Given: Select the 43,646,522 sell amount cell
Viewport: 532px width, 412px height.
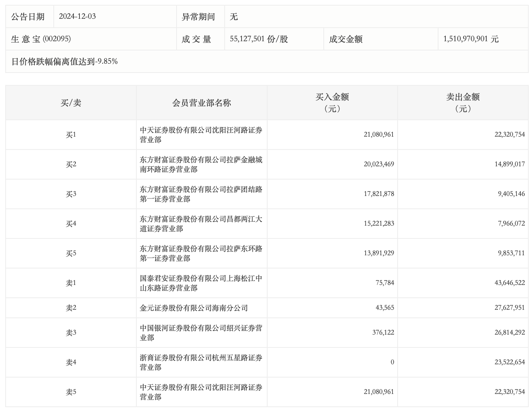Looking at the screenshot, I should (x=510, y=283).
